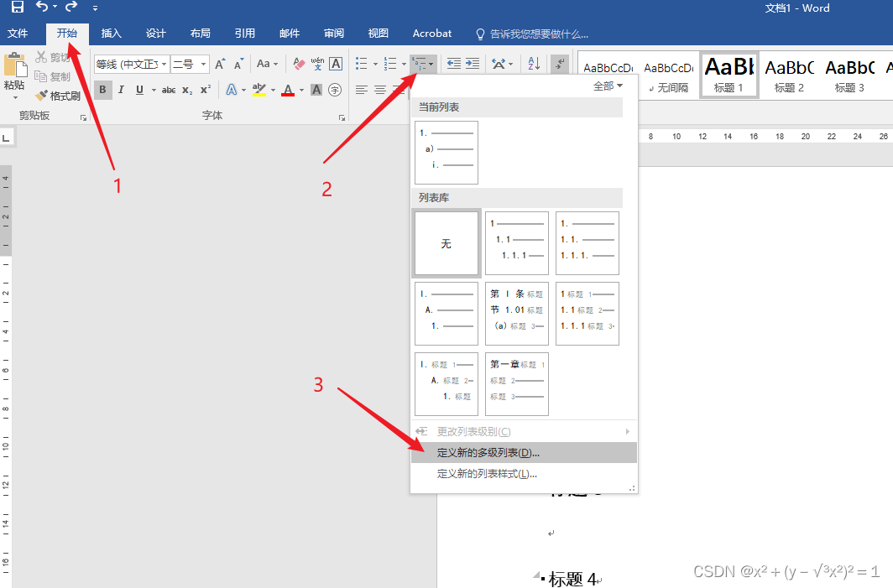Toggle superscript x² formatting
This screenshot has height=588, width=893.
point(206,90)
